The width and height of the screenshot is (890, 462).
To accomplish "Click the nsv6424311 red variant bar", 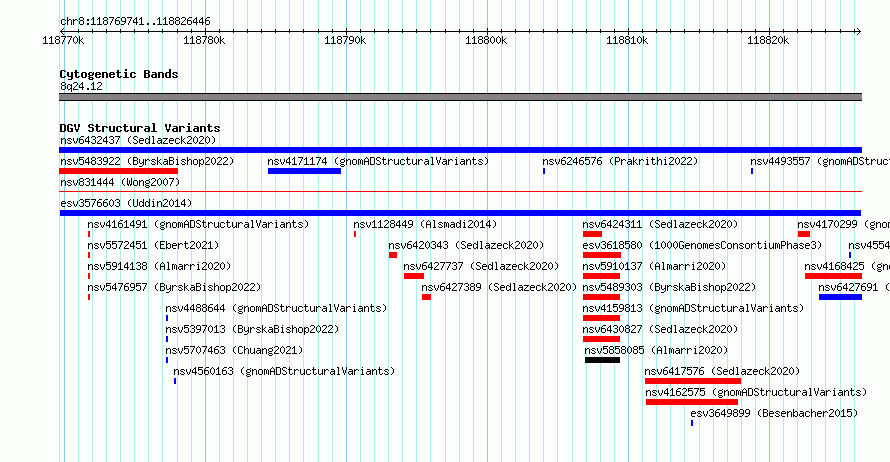I will pyautogui.click(x=592, y=234).
